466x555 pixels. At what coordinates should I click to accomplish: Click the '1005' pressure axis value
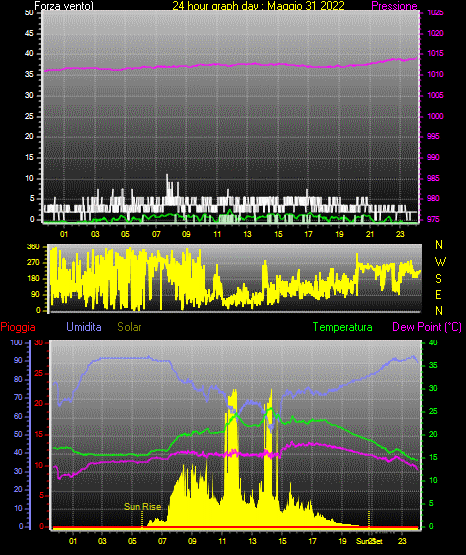click(435, 95)
